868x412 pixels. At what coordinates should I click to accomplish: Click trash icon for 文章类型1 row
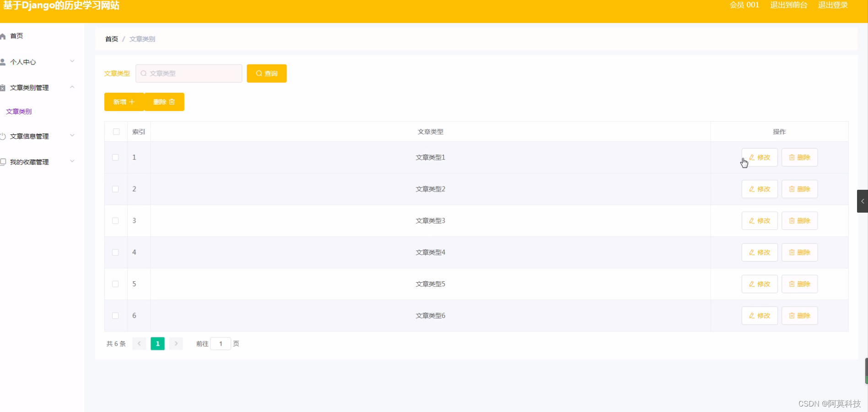click(x=792, y=157)
